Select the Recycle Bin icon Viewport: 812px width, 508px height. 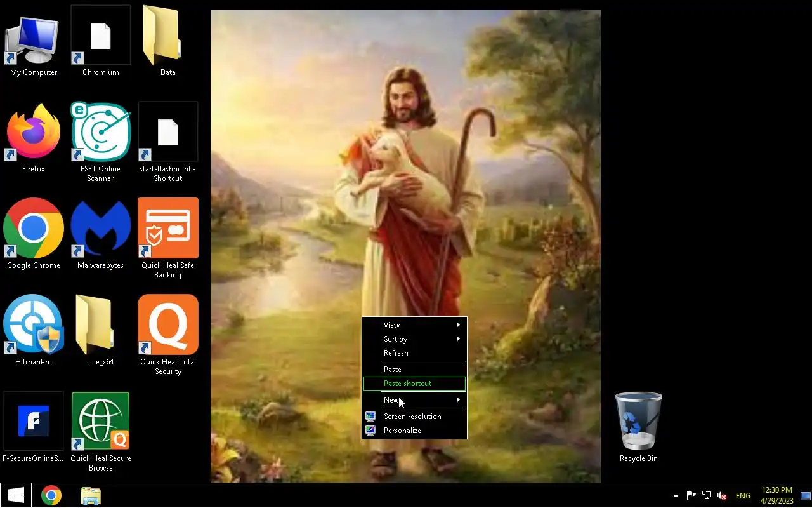(638, 427)
